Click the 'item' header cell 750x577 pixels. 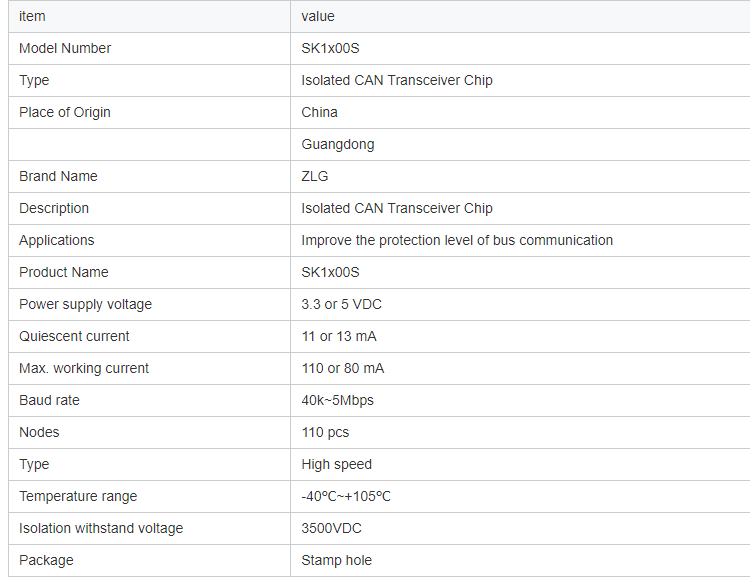click(32, 16)
